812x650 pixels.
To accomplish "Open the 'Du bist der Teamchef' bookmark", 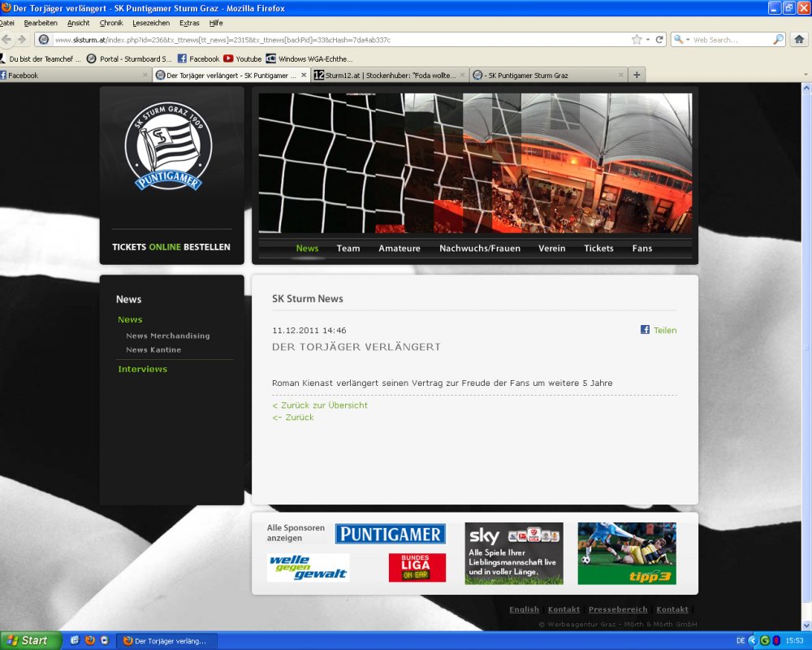I will (41, 58).
